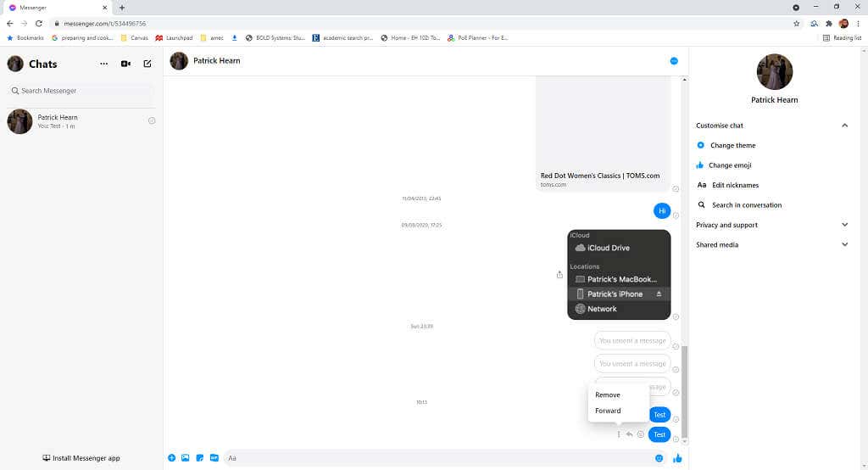
Task: Click the blue plus icon in composer
Action: point(171,458)
